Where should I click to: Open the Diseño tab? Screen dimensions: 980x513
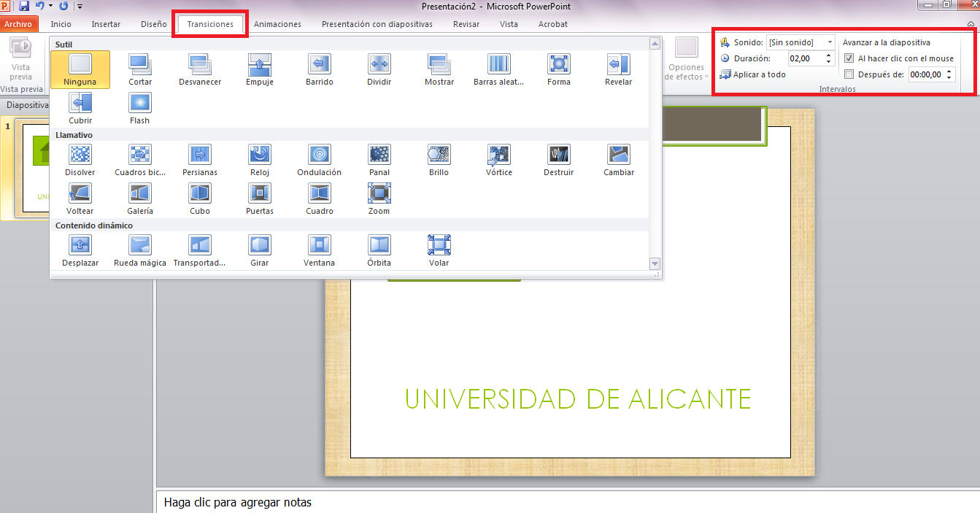click(x=154, y=24)
